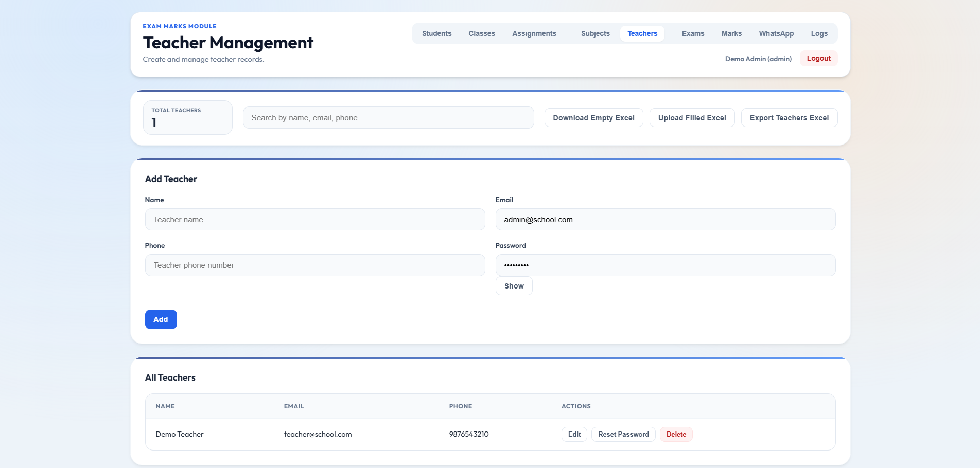Click the blue Add button

(x=161, y=319)
